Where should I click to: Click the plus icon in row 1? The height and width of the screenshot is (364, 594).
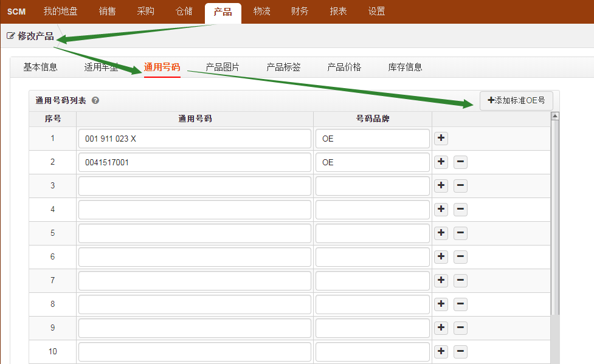[x=441, y=139]
